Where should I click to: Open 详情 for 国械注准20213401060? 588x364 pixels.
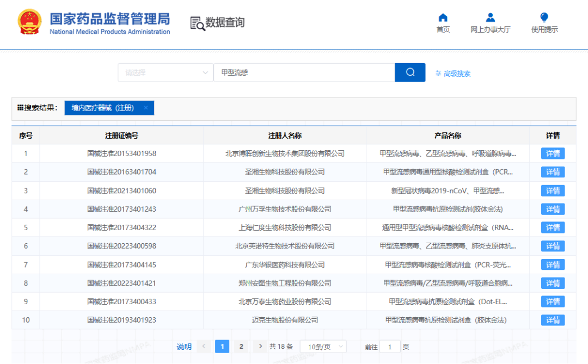pyautogui.click(x=553, y=190)
